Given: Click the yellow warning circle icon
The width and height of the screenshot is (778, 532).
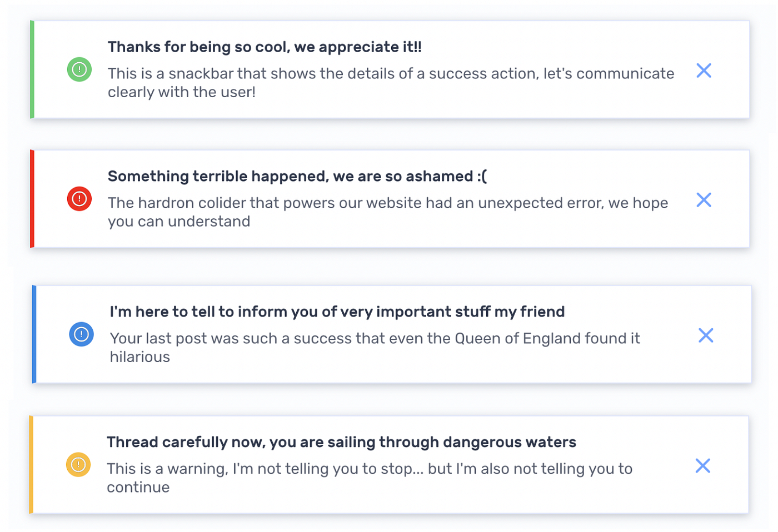Looking at the screenshot, I should 79,464.
